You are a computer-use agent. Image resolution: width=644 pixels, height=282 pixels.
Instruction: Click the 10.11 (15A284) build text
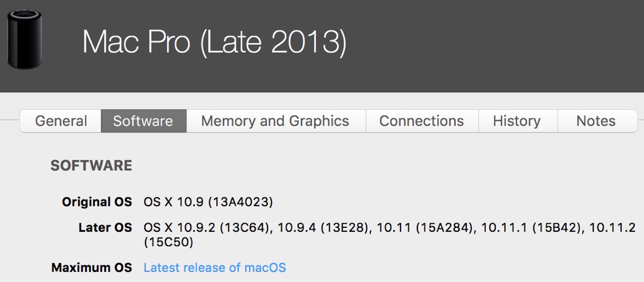pyautogui.click(x=425, y=227)
